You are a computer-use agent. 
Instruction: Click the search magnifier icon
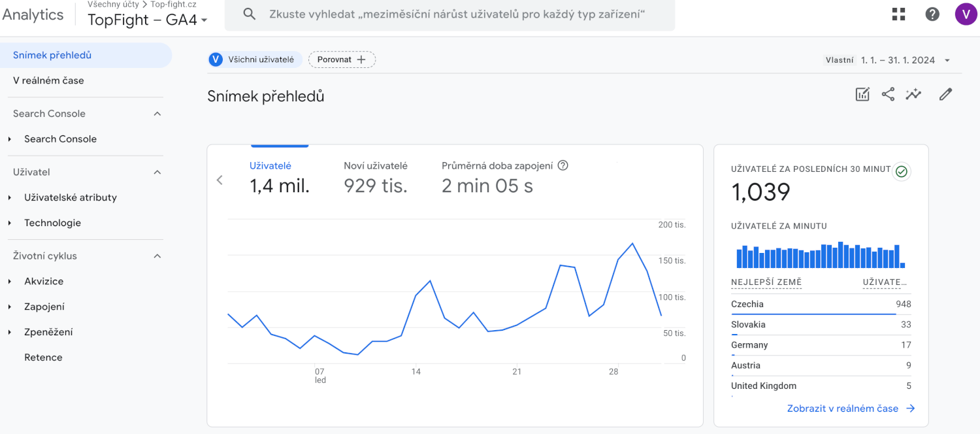coord(249,14)
